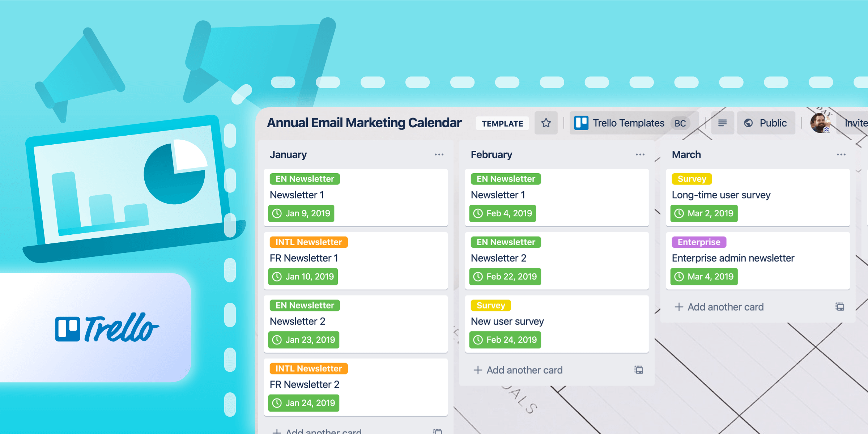Click orange INTL Newsletter label on FR Newsletter 2
The height and width of the screenshot is (434, 868).
[309, 369]
